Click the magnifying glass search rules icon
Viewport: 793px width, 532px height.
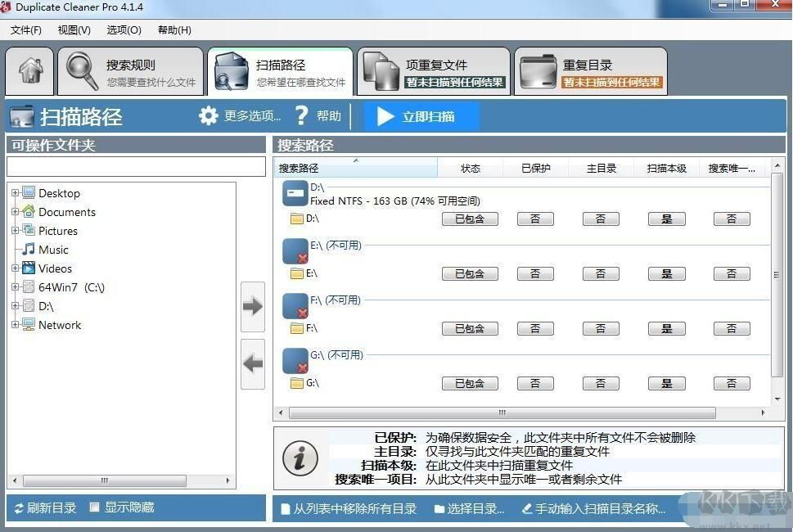(x=79, y=71)
